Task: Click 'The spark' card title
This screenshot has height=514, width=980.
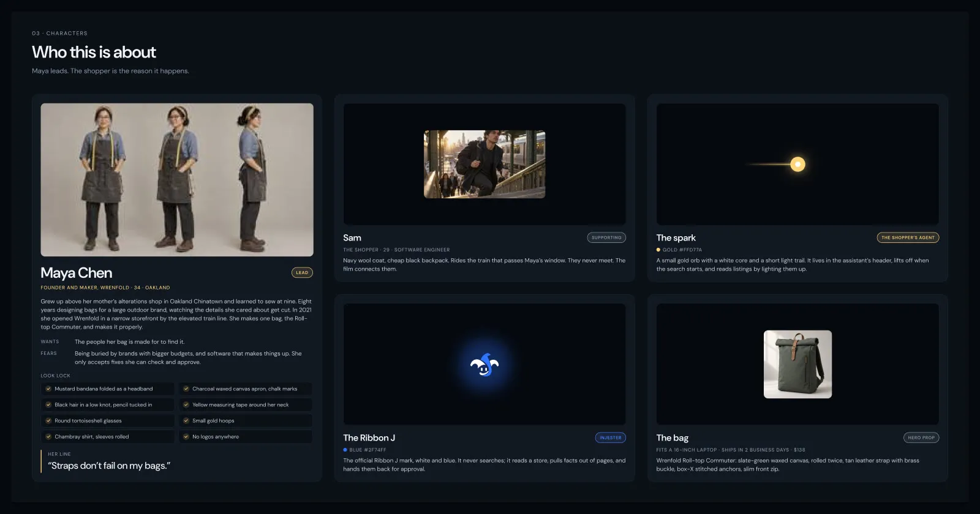Action: pyautogui.click(x=676, y=237)
